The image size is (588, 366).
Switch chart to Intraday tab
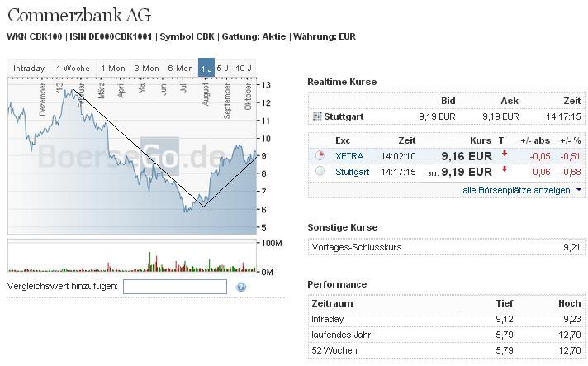[x=29, y=68]
